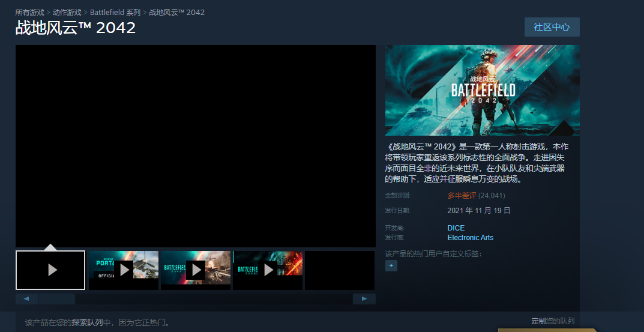Image resolution: width=644 pixels, height=332 pixels.
Task: Open the 社区中心 button
Action: point(552,27)
